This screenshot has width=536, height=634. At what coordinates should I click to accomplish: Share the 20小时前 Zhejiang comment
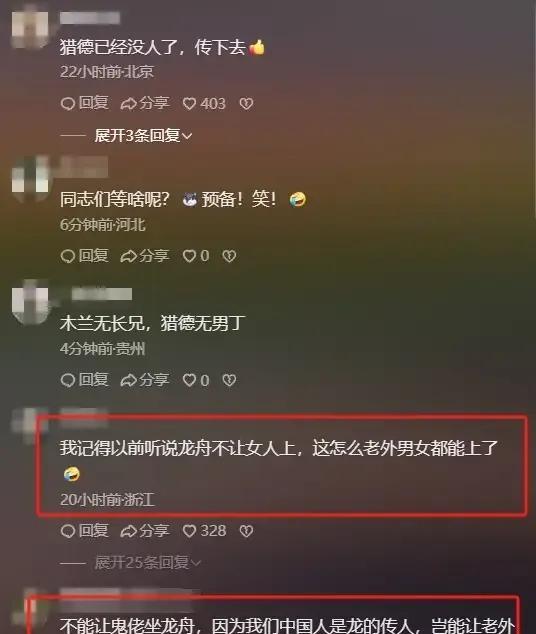145,530
